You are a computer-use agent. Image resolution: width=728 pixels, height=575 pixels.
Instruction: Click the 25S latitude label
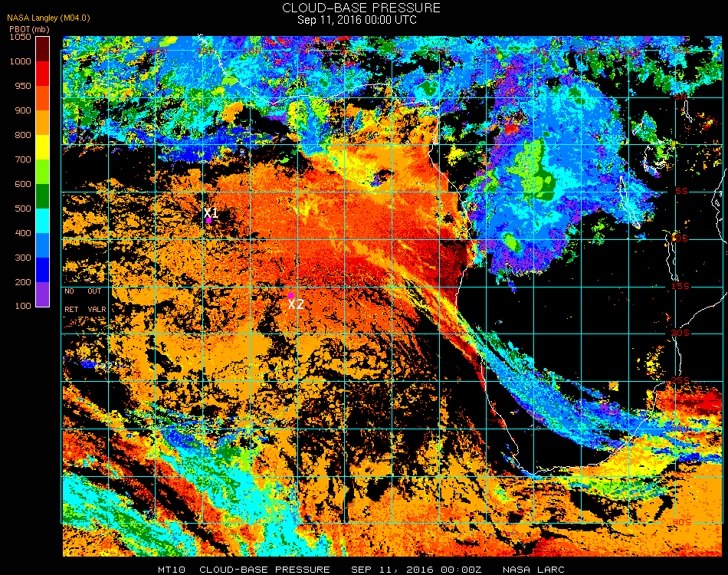[x=680, y=381]
